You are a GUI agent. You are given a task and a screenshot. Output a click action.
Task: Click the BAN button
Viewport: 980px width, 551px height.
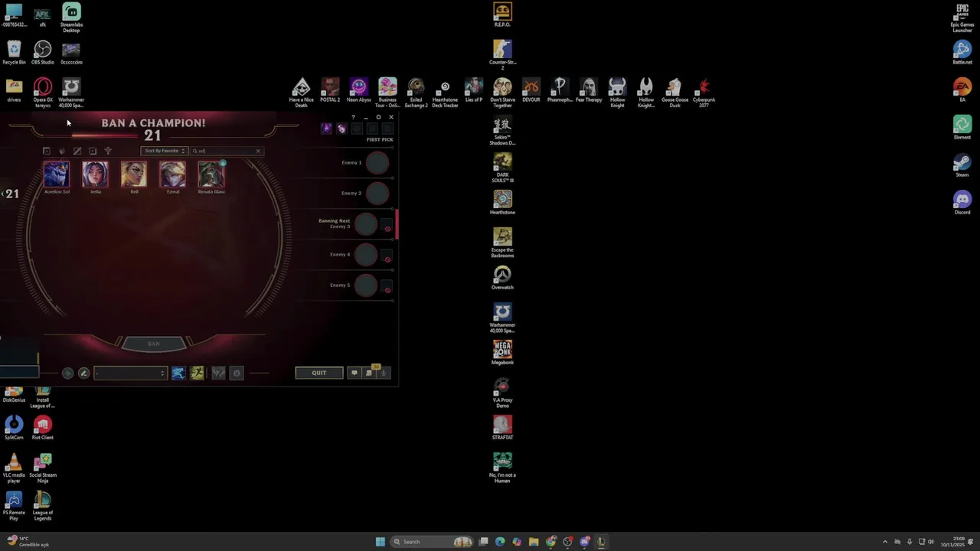coord(153,344)
